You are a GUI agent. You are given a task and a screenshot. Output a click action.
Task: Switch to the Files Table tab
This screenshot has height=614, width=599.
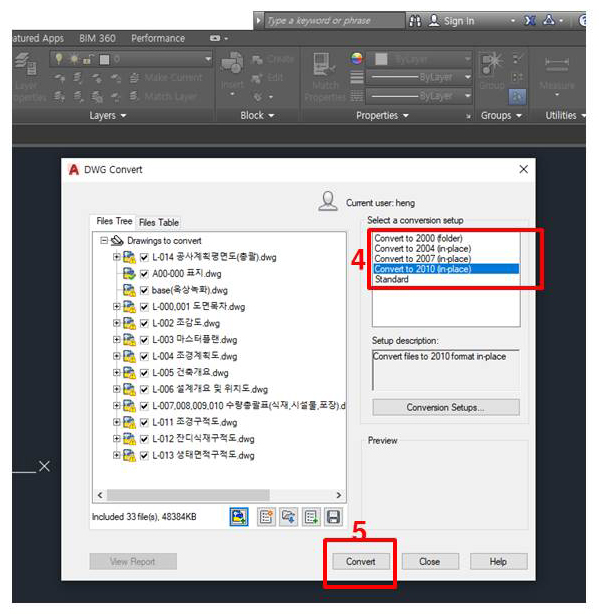[x=159, y=222]
